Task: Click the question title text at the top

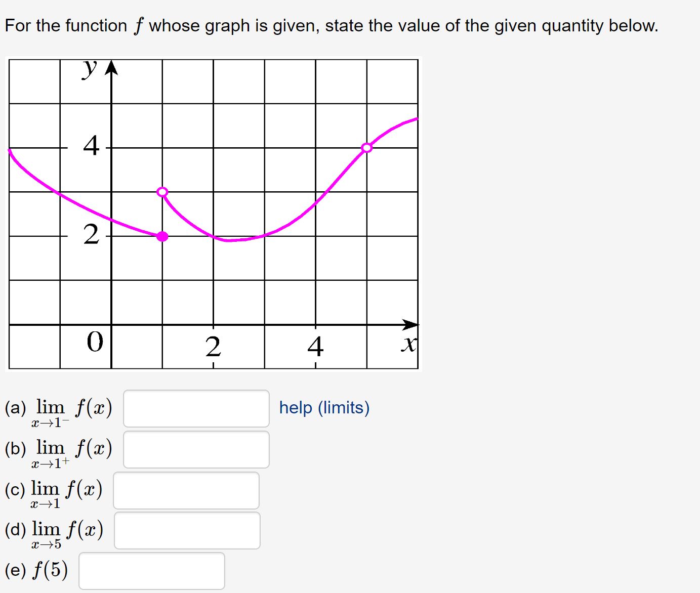Action: [x=331, y=25]
